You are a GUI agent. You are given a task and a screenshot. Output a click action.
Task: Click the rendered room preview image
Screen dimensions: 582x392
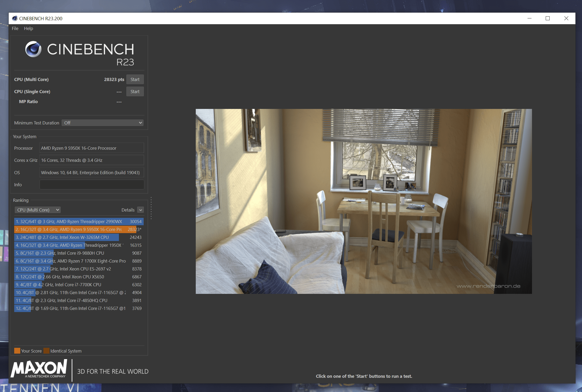[364, 201]
